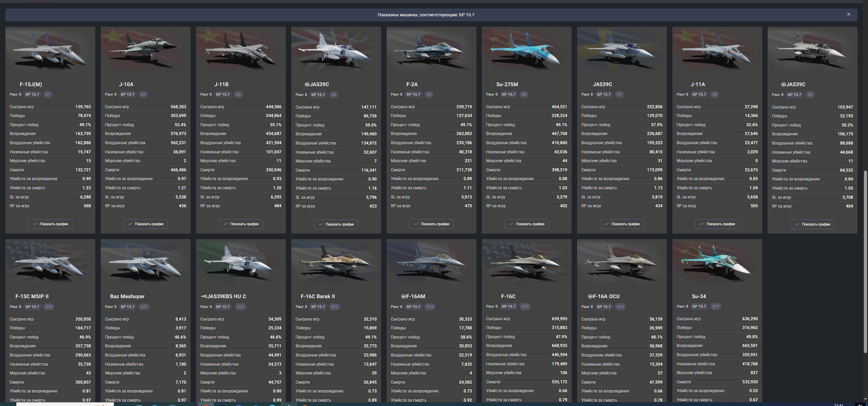This screenshot has width=868, height=406.
Task: Click the #15 rank badge on F-16C
Action: click(x=525, y=306)
